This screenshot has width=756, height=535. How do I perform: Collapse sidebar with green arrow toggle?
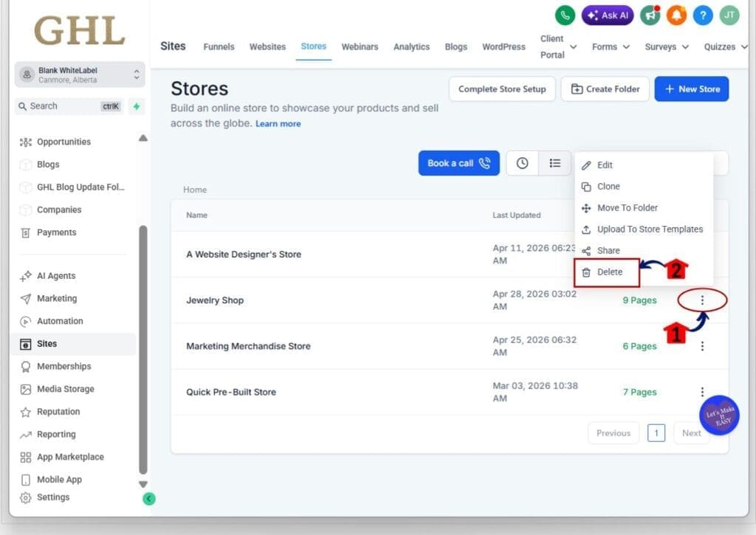click(149, 499)
